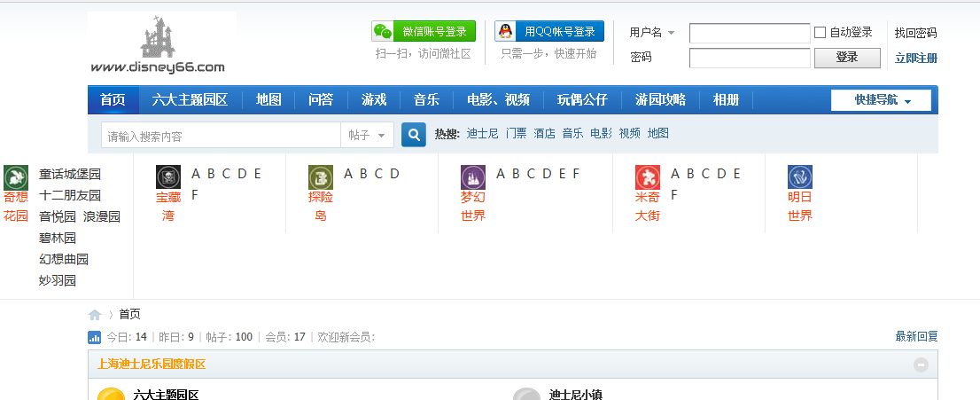Click the 明日世界 park name link

pyautogui.click(x=800, y=207)
